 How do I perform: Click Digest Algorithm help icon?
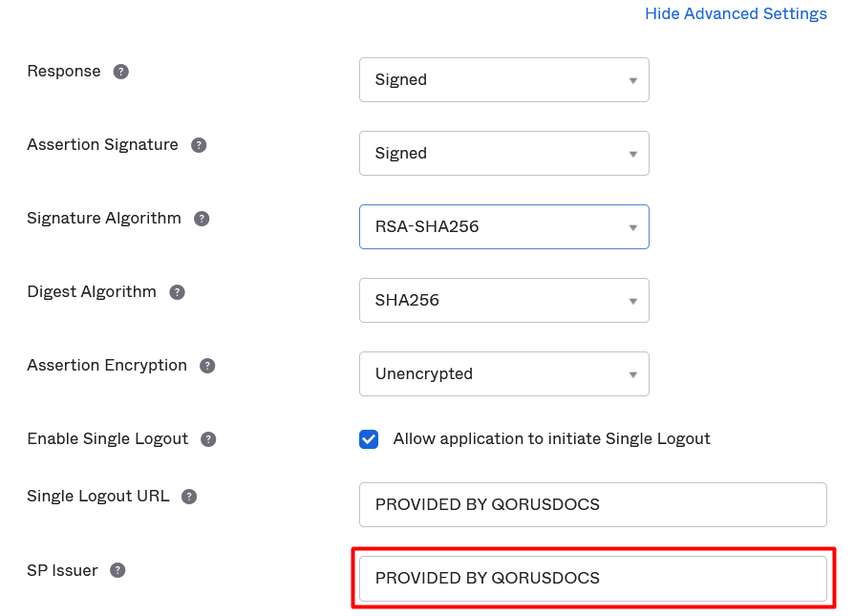[177, 292]
